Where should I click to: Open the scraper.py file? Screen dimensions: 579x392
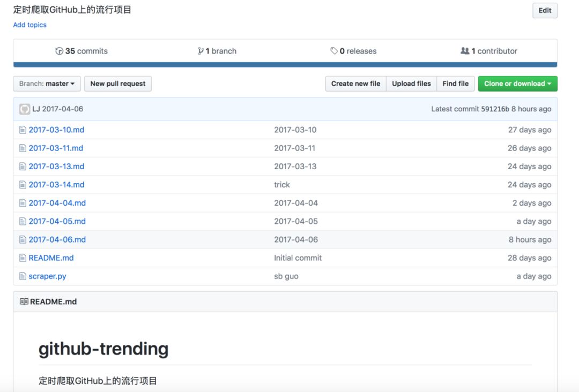click(x=47, y=276)
